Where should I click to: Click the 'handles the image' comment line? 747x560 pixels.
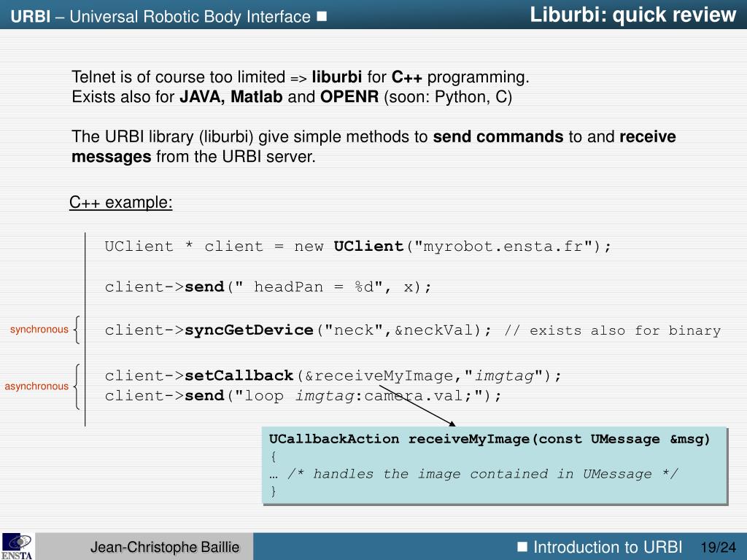click(473, 474)
